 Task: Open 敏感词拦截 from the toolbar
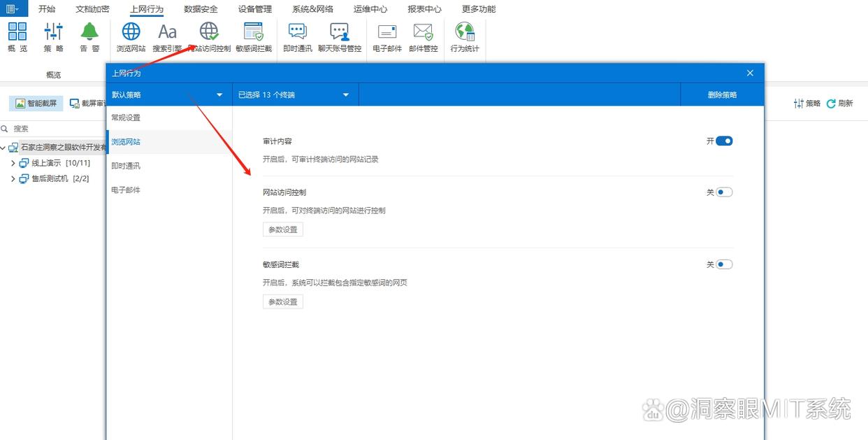tap(253, 36)
